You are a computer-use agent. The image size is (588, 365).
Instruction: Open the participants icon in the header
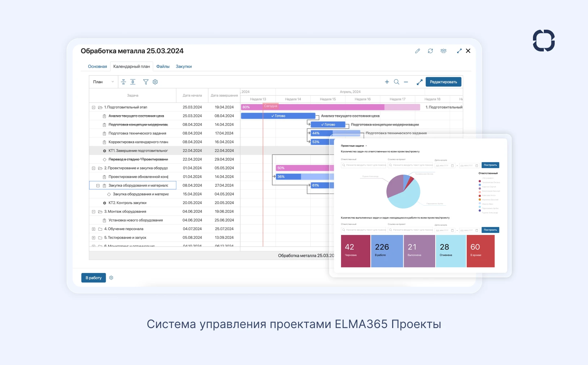point(444,51)
